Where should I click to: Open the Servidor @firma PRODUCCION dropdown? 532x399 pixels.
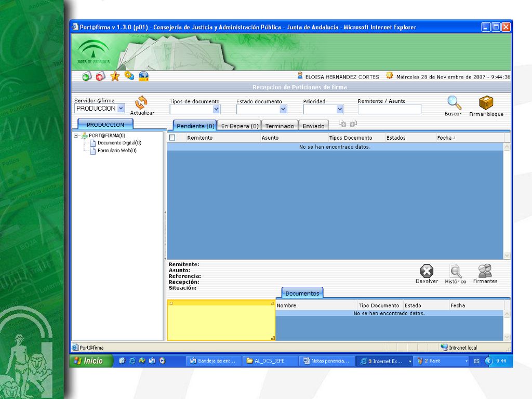(121, 108)
